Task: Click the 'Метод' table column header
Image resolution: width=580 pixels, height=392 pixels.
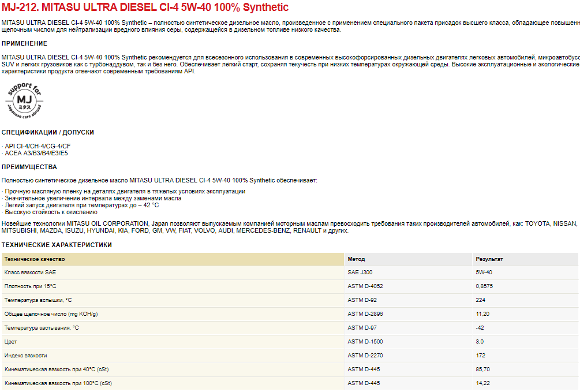Action: (356, 259)
